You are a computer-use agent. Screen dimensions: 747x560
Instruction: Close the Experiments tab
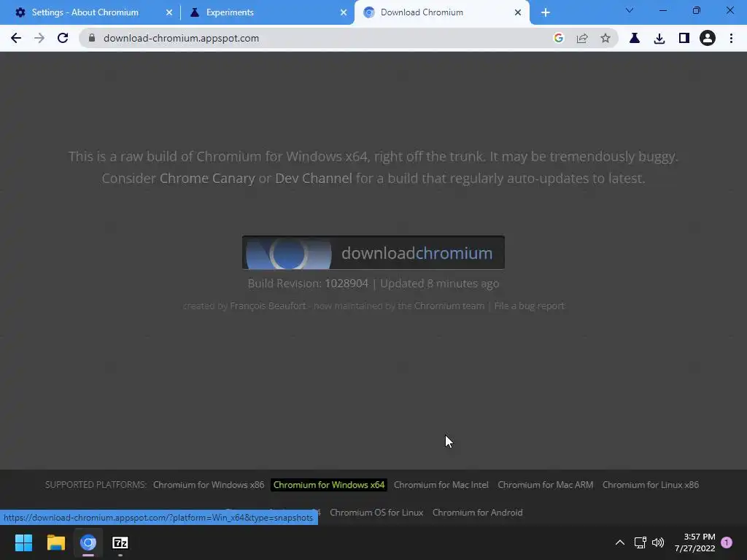pyautogui.click(x=344, y=12)
